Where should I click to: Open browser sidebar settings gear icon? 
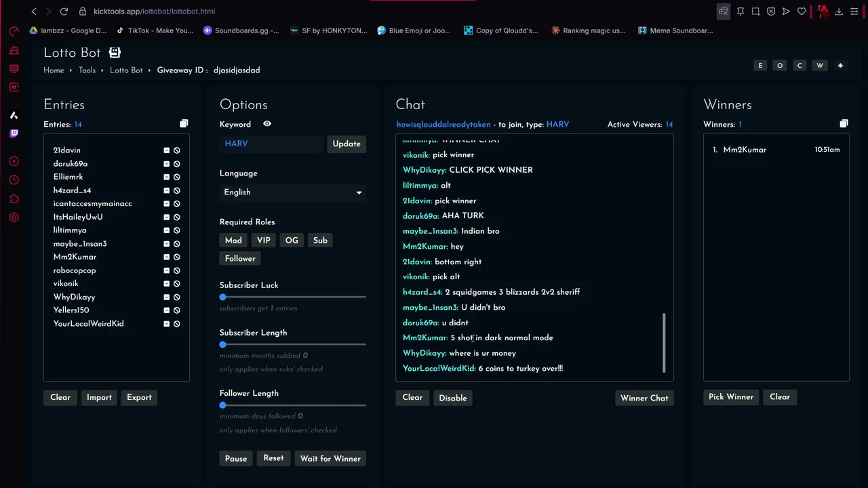point(14,218)
